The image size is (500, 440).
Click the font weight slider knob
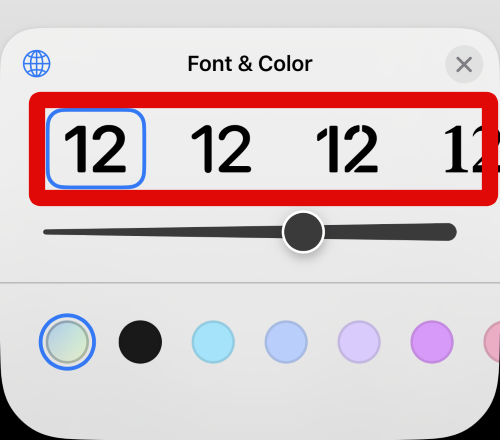tap(303, 232)
